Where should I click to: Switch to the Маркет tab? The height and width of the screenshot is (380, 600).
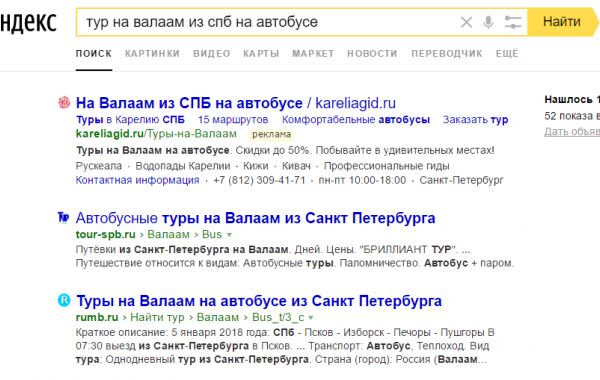pyautogui.click(x=313, y=54)
